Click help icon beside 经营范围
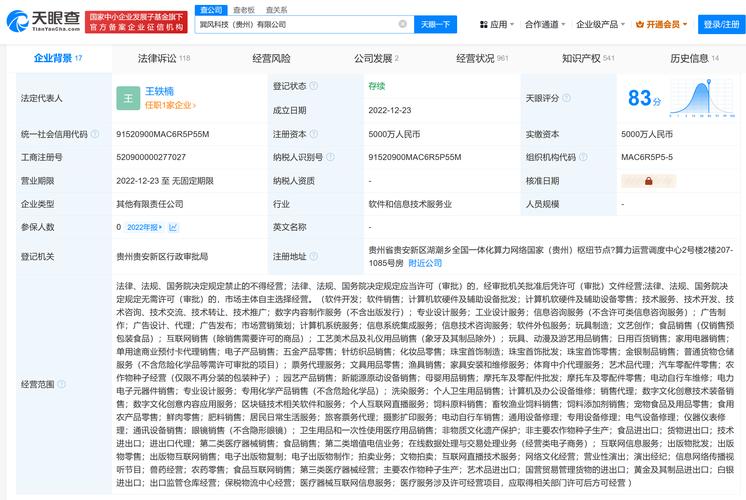Screen dimensions: 746x500 [x=61, y=384]
